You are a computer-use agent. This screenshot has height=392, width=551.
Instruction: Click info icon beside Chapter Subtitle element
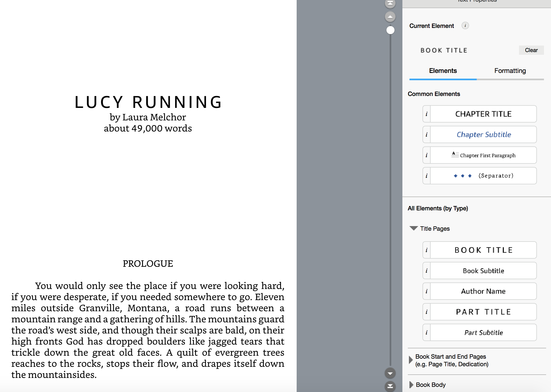[x=427, y=135]
